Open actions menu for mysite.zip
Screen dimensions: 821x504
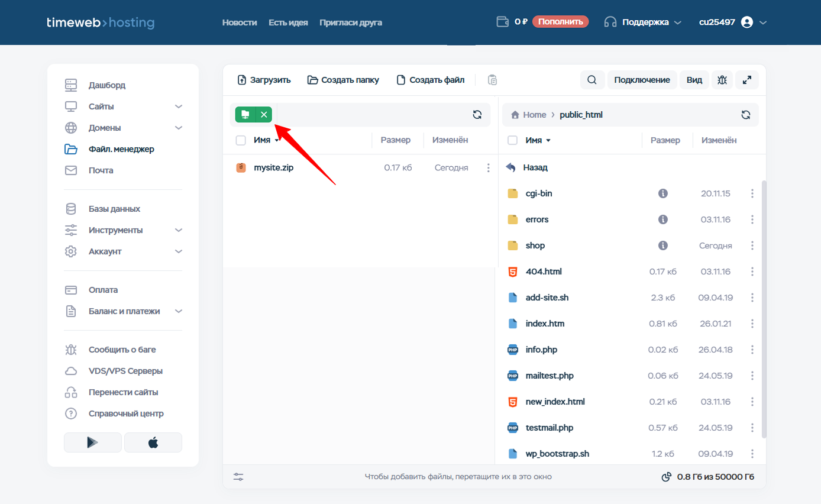point(488,168)
